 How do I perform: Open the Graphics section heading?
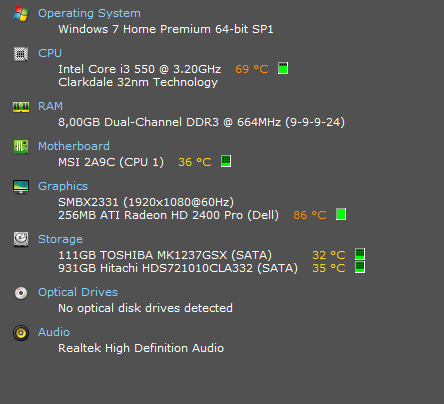click(x=63, y=186)
